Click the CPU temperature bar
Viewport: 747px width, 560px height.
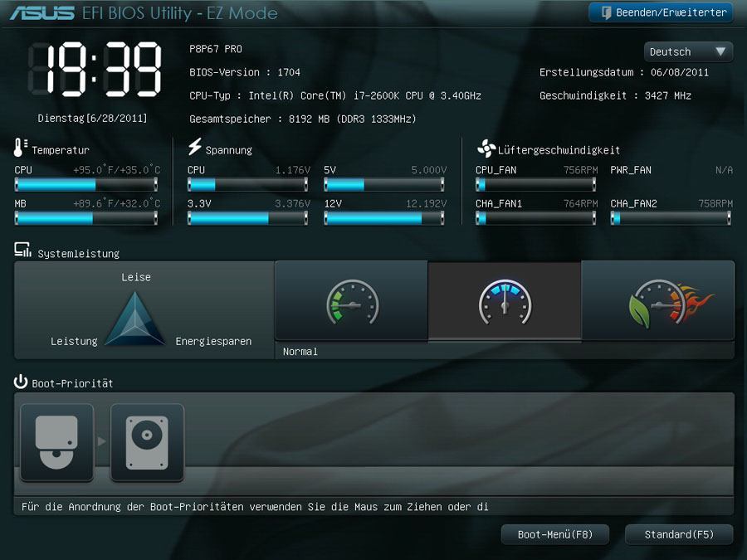click(86, 184)
